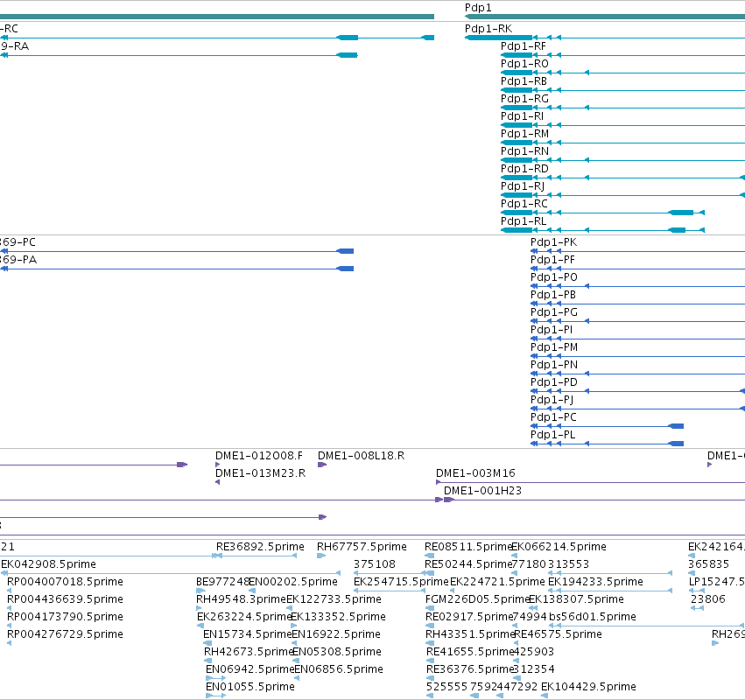Open the Pdp1-RN transcript label
The image size is (745, 700).
tap(524, 151)
